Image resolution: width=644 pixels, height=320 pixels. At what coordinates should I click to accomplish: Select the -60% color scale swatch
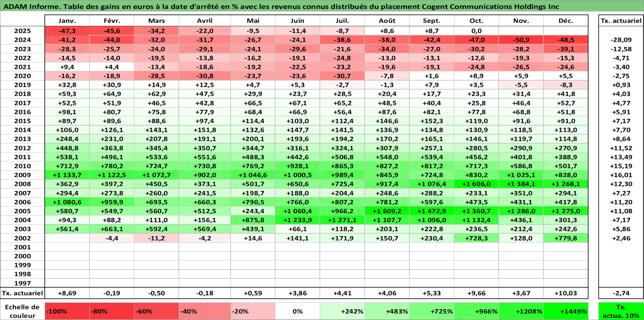tap(157, 311)
